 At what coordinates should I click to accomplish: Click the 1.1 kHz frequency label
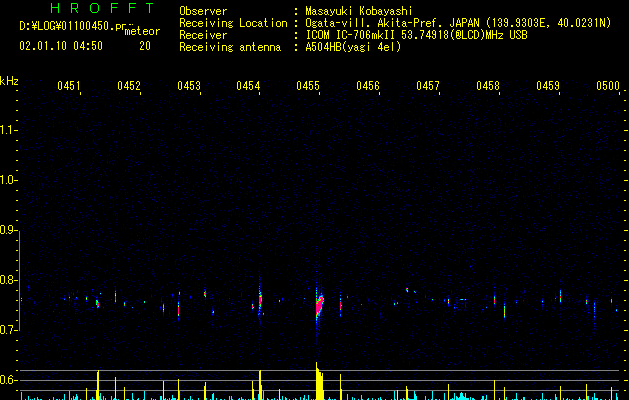9,130
